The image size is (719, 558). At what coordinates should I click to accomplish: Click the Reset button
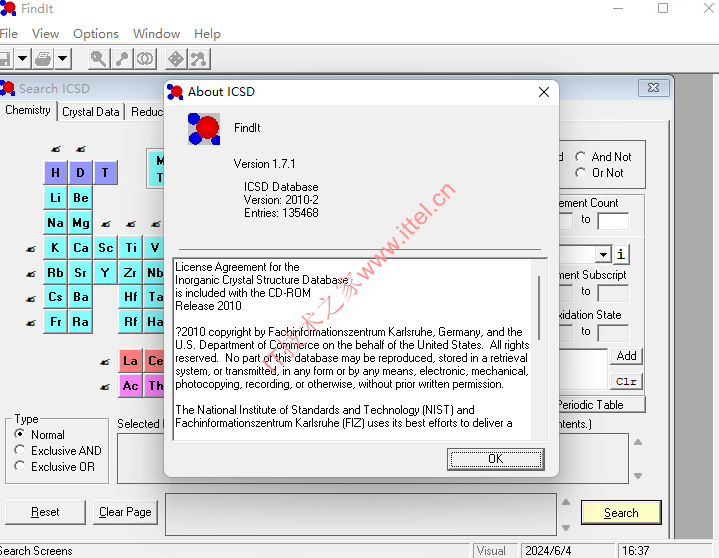click(45, 512)
